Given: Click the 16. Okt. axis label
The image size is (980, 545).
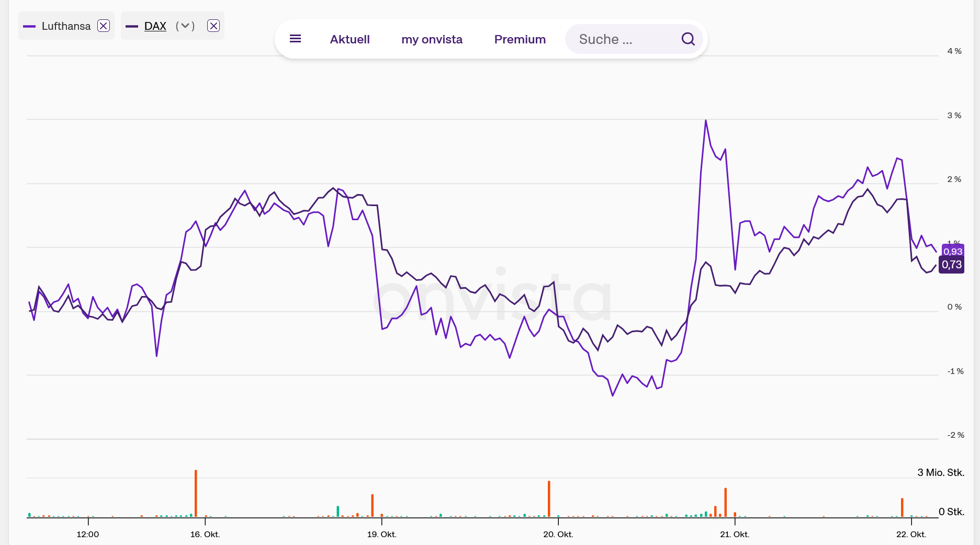Looking at the screenshot, I should click(205, 534).
